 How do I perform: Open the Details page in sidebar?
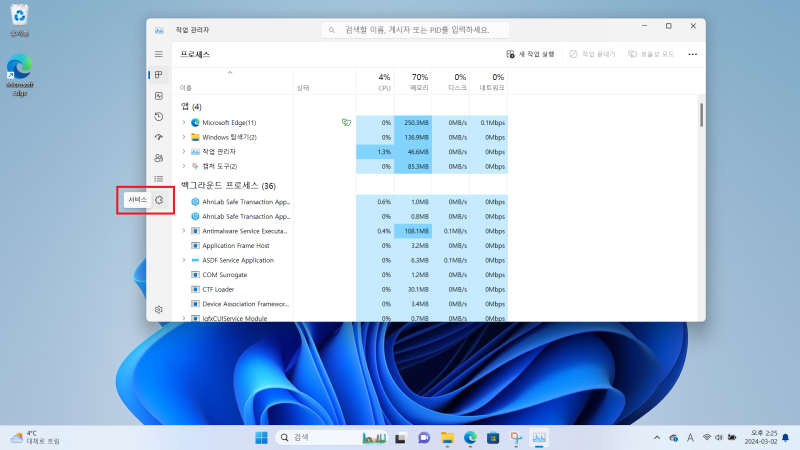click(159, 179)
